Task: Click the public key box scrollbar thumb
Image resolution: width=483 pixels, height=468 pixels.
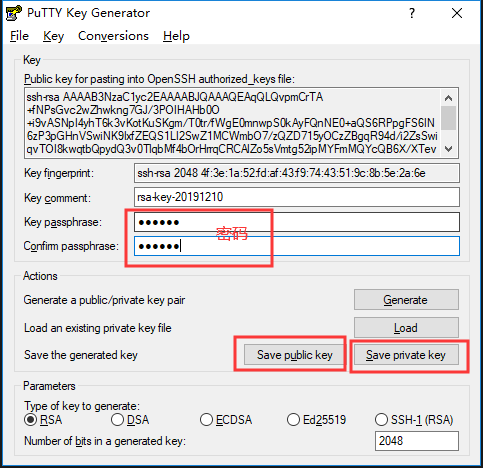Action: (449, 118)
